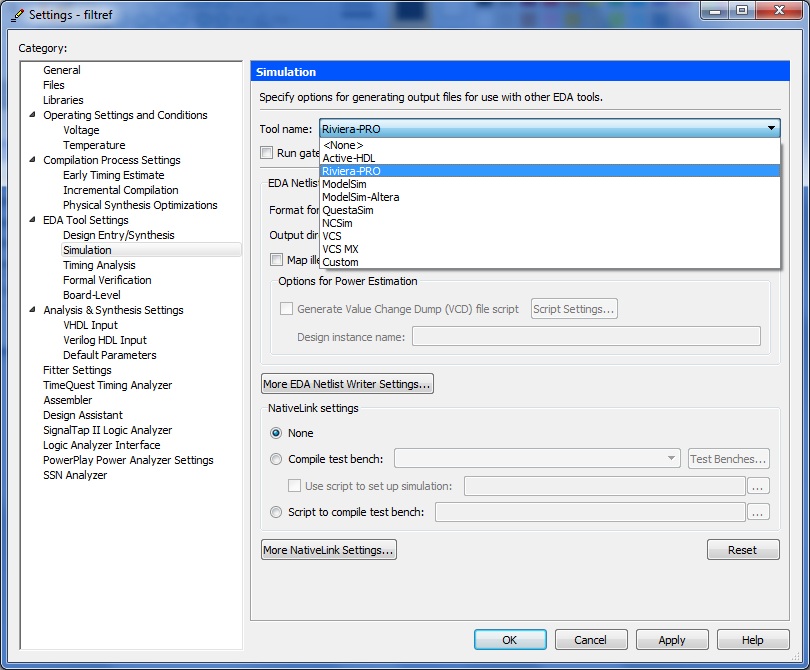Select VHDL Input page
The height and width of the screenshot is (670, 810).
coord(90,324)
